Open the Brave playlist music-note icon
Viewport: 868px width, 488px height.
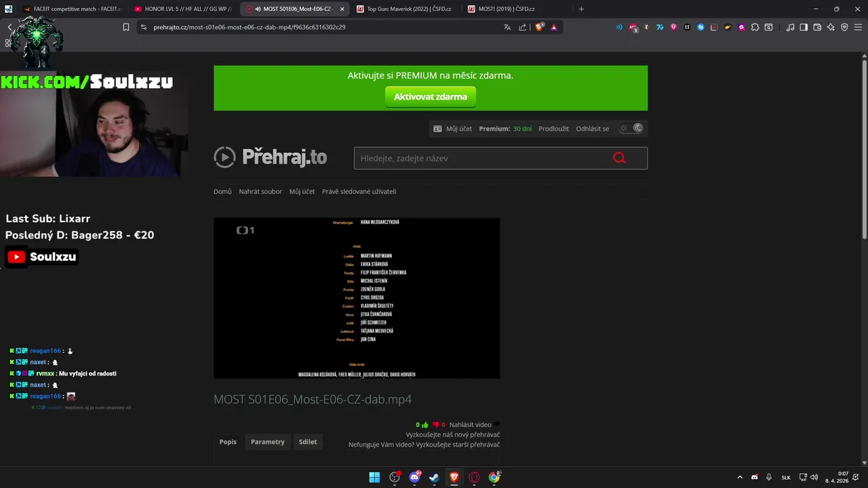tap(790, 27)
